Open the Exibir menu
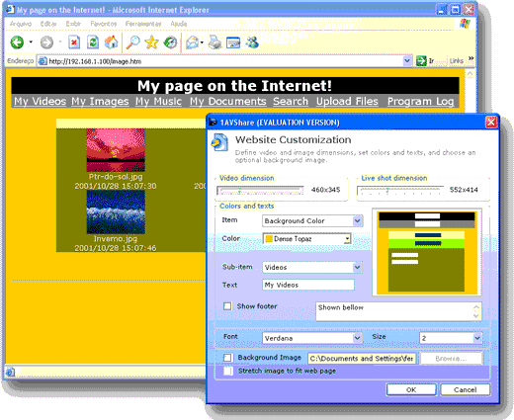Viewport: 514px width, 420px height. [73, 24]
